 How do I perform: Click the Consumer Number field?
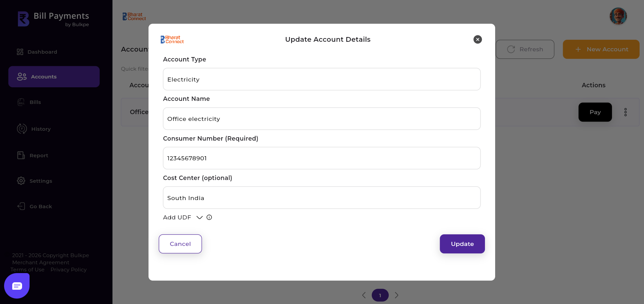click(x=321, y=158)
